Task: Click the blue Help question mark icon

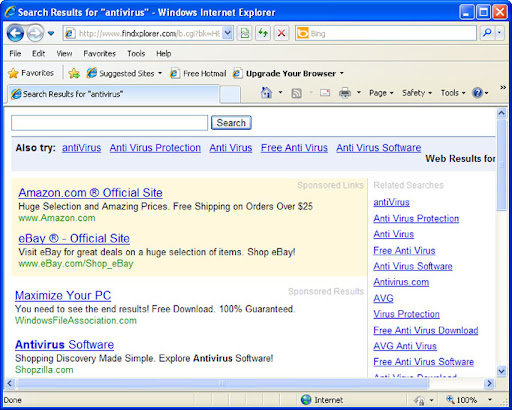Action: click(x=477, y=93)
